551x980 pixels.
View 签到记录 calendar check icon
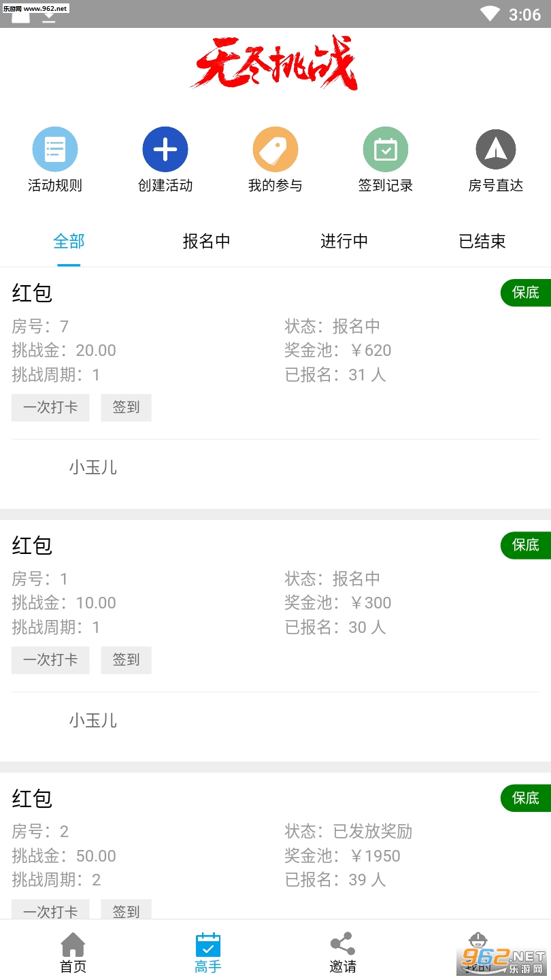pyautogui.click(x=386, y=149)
